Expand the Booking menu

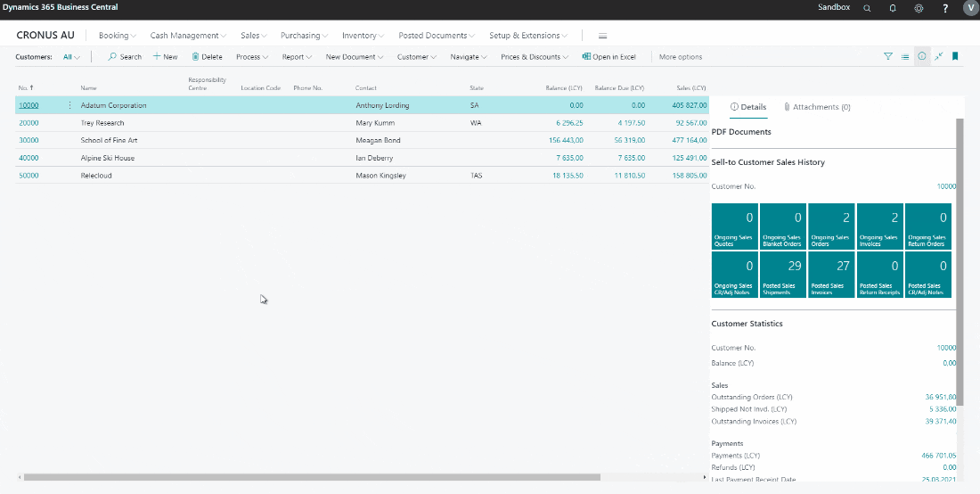click(118, 36)
